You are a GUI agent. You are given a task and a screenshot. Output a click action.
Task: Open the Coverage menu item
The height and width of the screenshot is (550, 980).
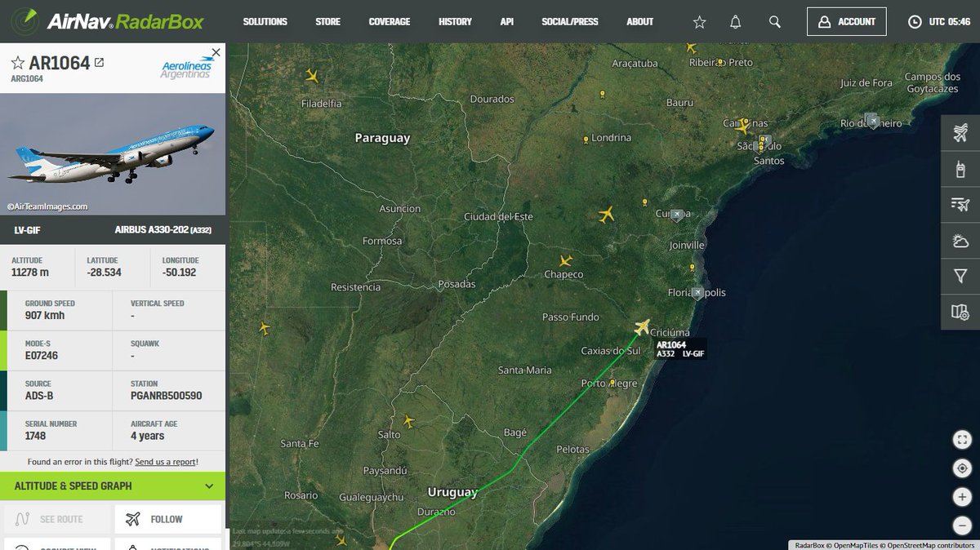[390, 22]
